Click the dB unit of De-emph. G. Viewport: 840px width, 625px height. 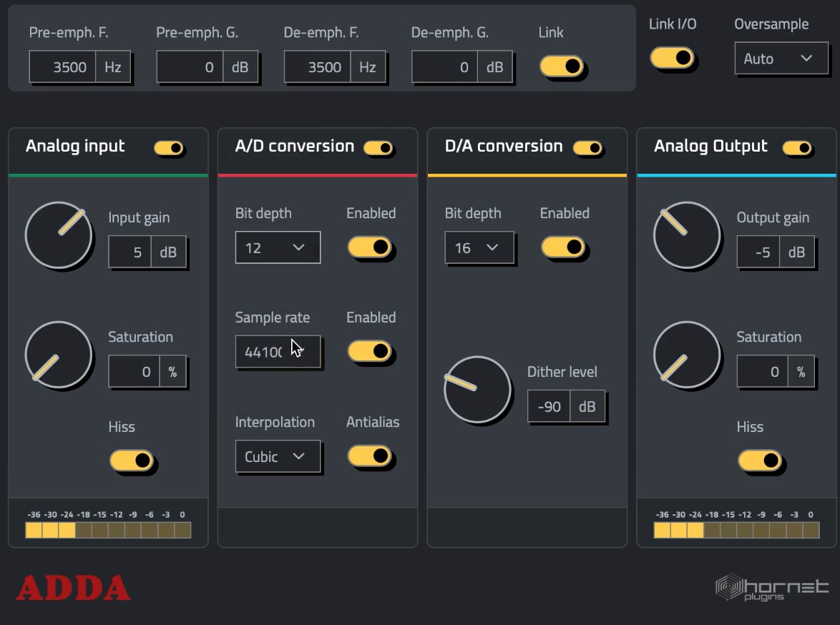tap(495, 67)
